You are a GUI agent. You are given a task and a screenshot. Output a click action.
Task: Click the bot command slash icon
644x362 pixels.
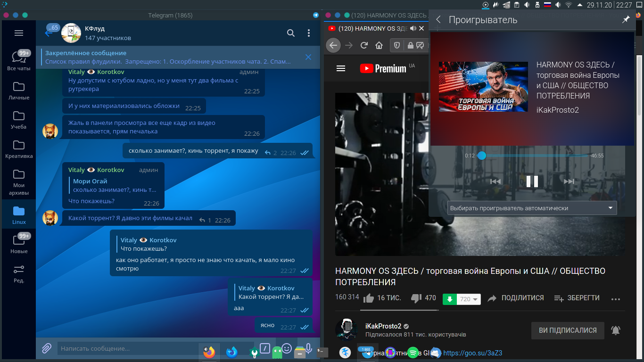coord(265,348)
